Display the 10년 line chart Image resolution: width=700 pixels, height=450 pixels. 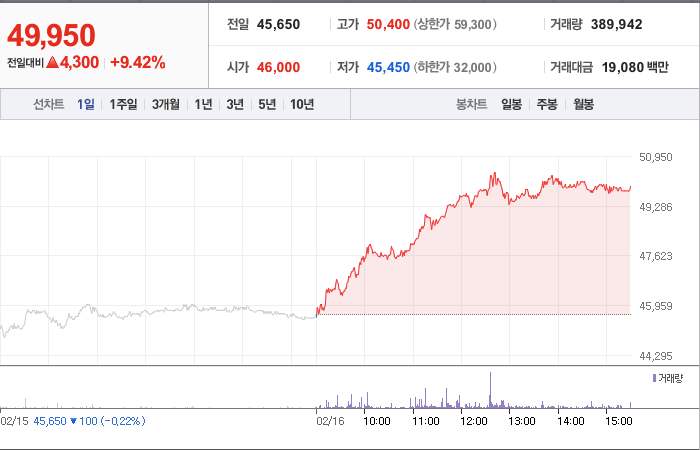point(302,104)
